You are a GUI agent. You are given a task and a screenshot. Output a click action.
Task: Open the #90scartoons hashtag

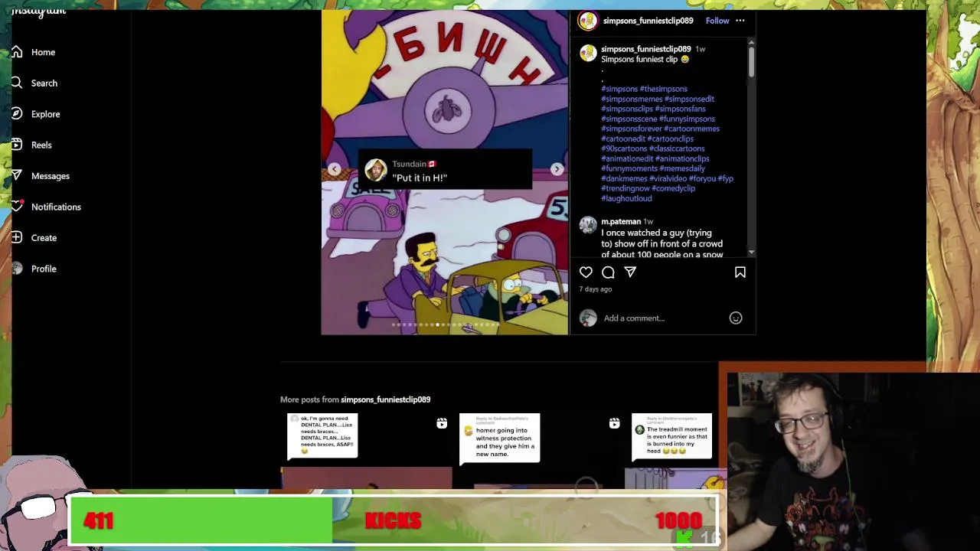[624, 148]
